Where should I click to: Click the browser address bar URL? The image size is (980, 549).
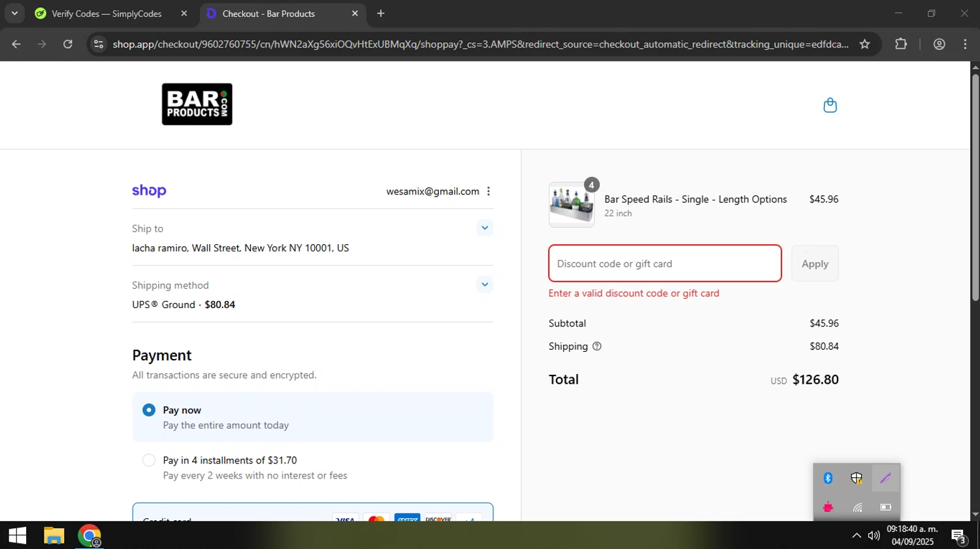click(480, 44)
